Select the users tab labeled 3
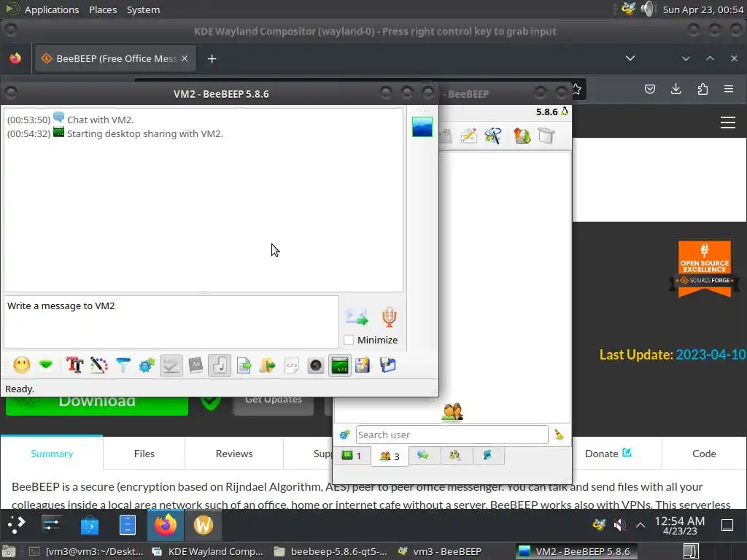The width and height of the screenshot is (747, 560). click(390, 456)
